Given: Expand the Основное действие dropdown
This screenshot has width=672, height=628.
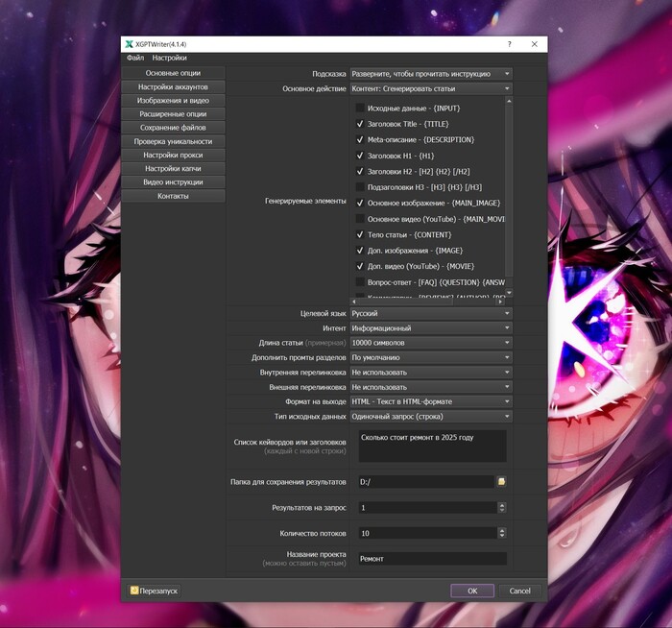Looking at the screenshot, I should click(430, 88).
